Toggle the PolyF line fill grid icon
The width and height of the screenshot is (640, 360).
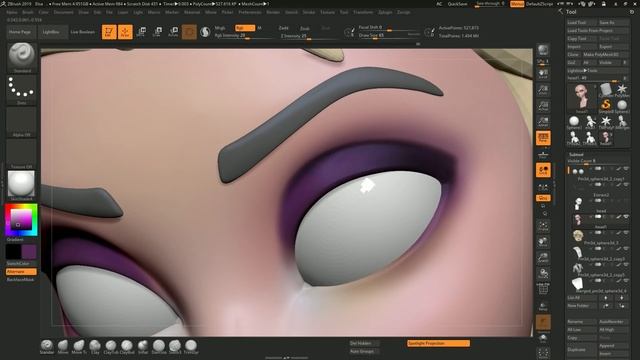543,289
